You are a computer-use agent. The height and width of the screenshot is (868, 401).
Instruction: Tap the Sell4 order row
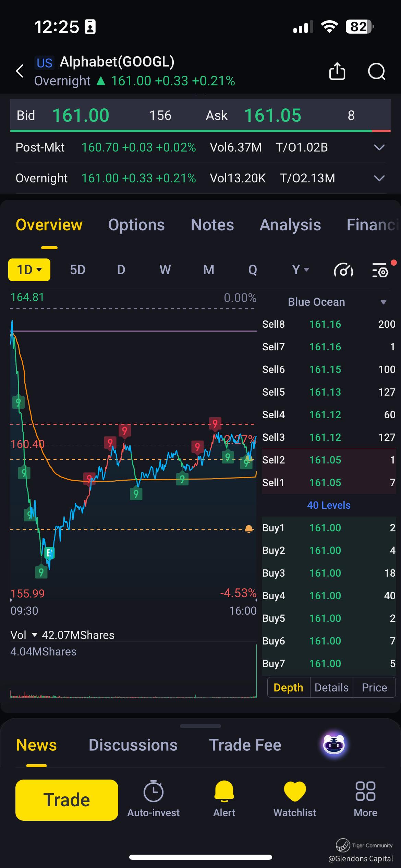pyautogui.click(x=329, y=414)
